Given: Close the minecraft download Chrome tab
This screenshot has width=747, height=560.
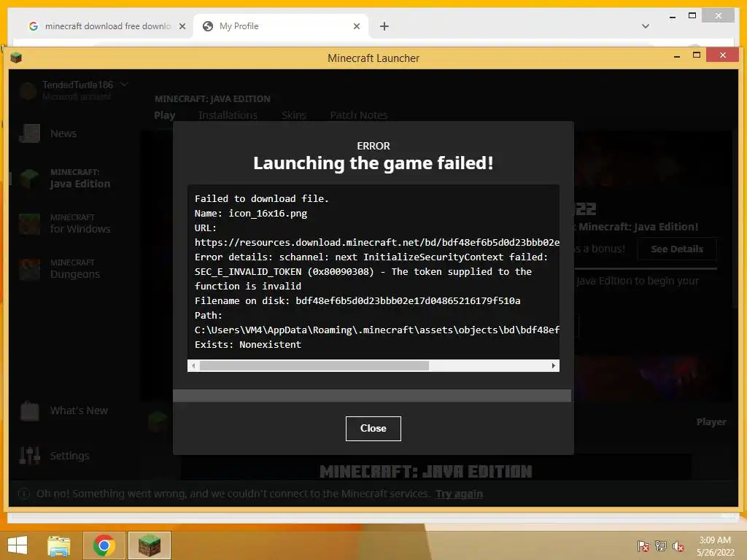Looking at the screenshot, I should pyautogui.click(x=182, y=26).
